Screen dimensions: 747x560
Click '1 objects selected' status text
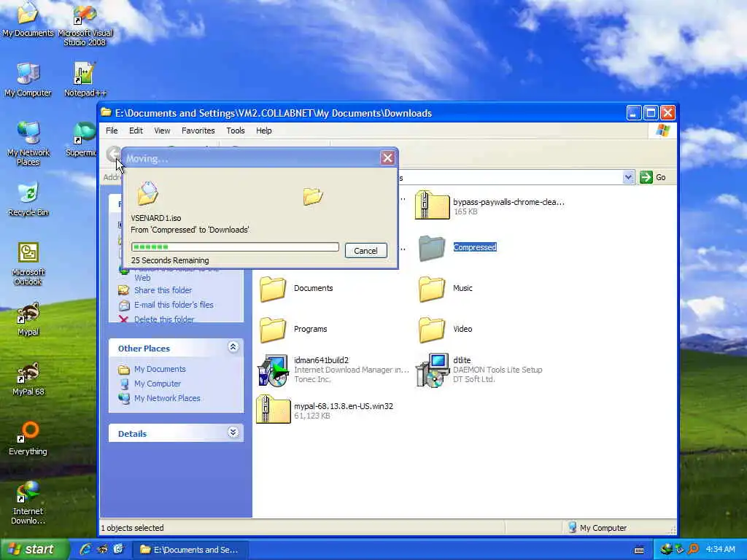click(x=133, y=528)
